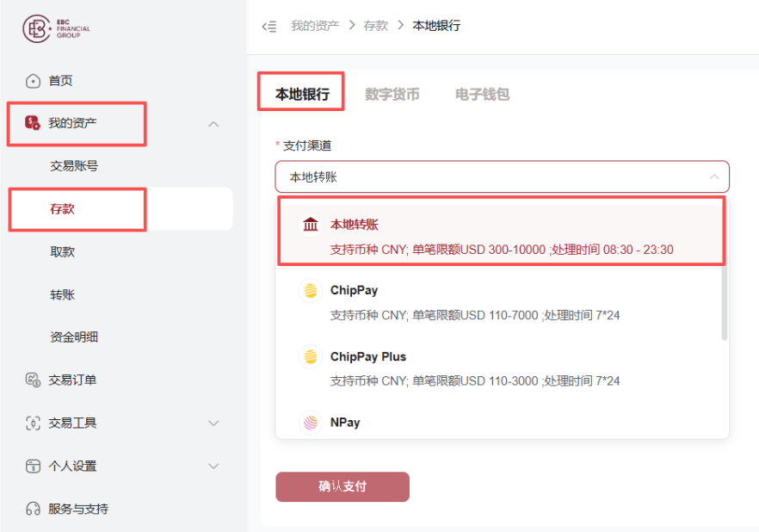Click the text 单笔限额USD 300-10000
This screenshot has width=759, height=532.
(478, 250)
